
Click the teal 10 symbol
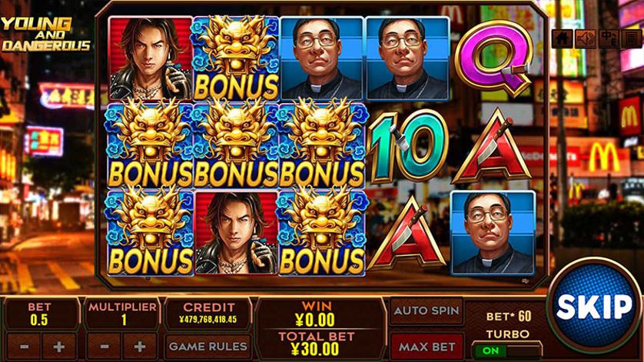pos(408,147)
